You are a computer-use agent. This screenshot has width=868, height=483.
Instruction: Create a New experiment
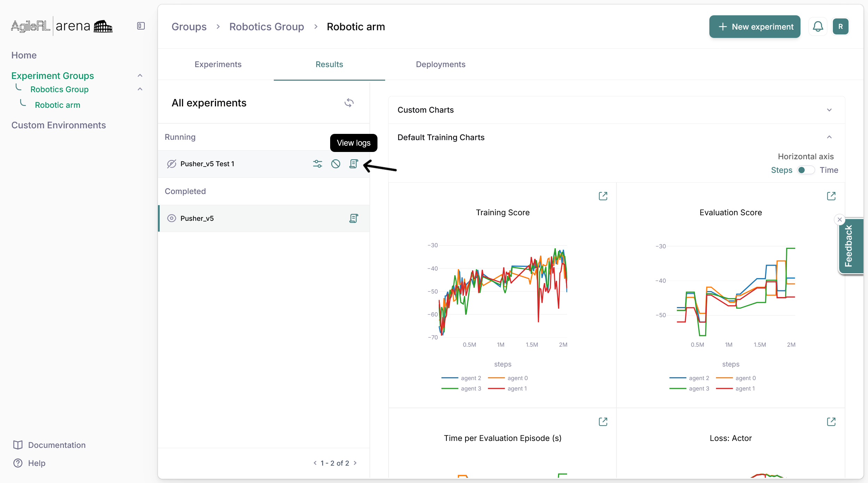(x=755, y=27)
